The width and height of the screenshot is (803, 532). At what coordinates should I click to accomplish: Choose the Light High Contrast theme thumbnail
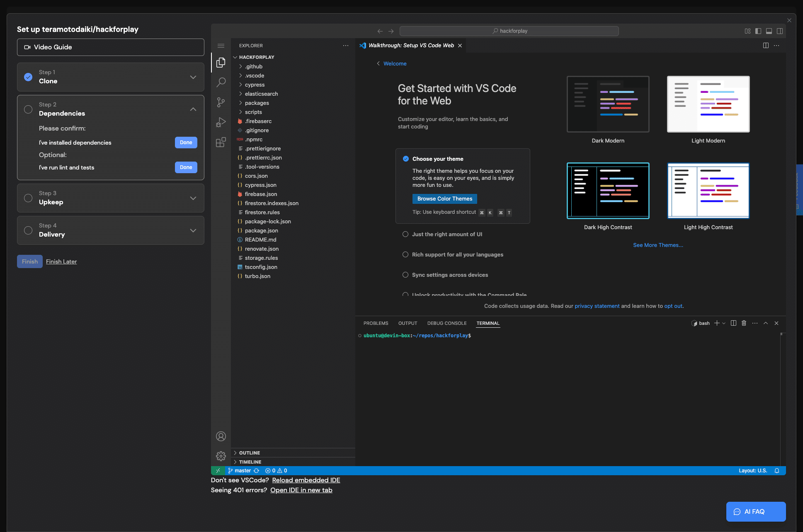708,191
